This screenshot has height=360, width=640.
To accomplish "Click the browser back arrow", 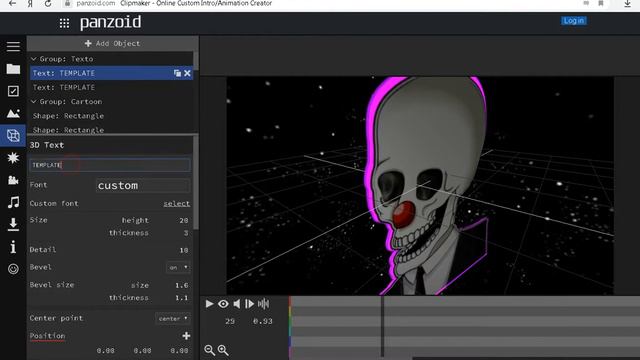I will 12,4.
